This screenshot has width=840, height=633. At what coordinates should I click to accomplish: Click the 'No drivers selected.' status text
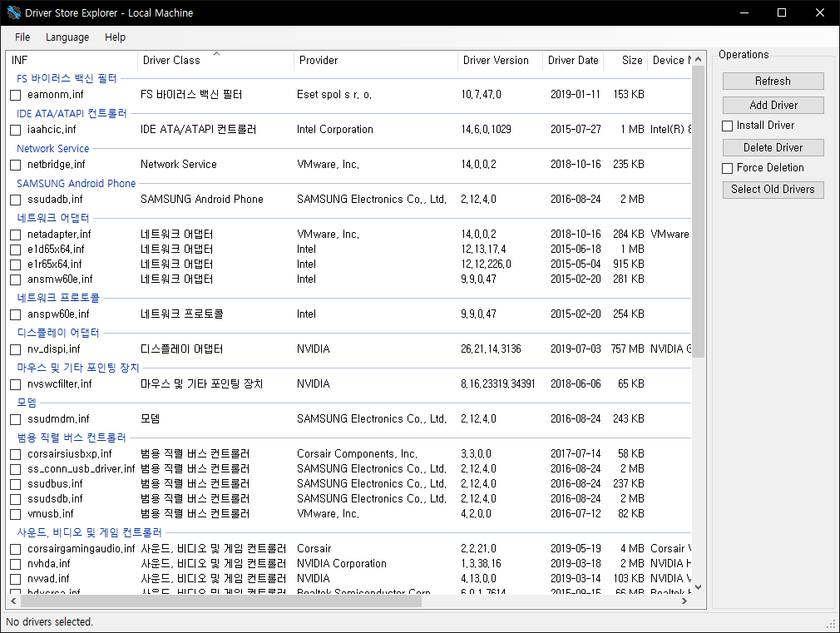click(x=49, y=621)
